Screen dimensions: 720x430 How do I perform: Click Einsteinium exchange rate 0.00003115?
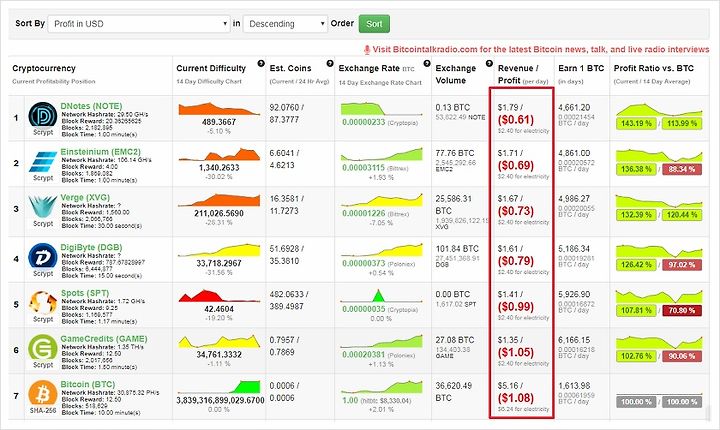(363, 168)
